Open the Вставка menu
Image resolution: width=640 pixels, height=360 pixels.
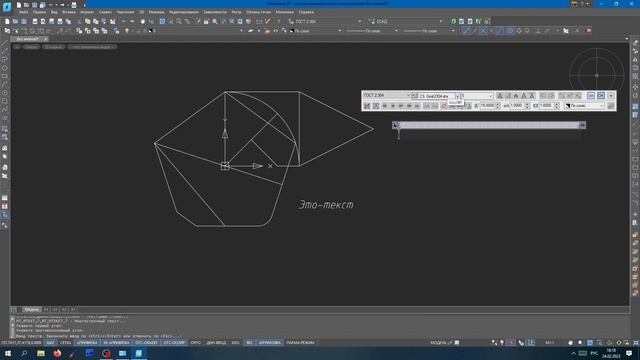coord(69,12)
